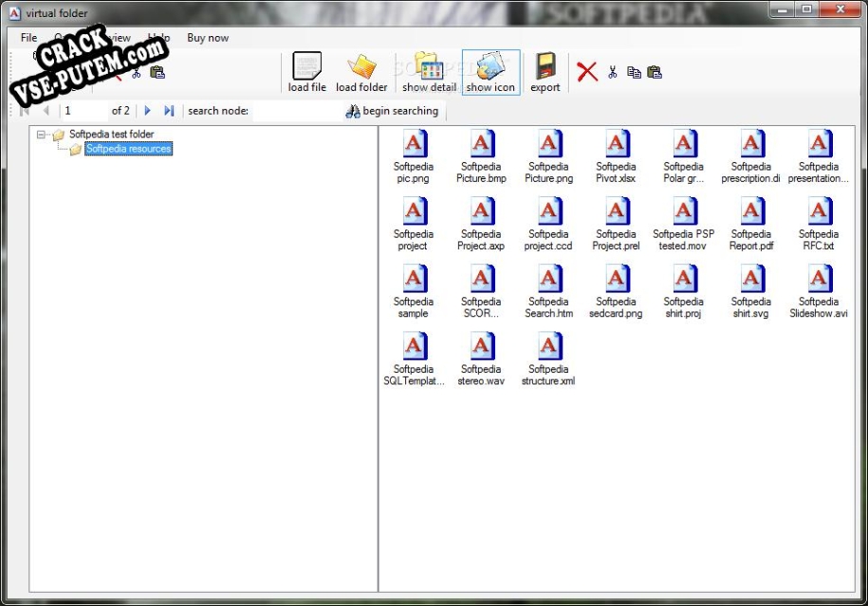The image size is (868, 606).
Task: Collapse the Softpedia test folder node
Action: [x=41, y=134]
